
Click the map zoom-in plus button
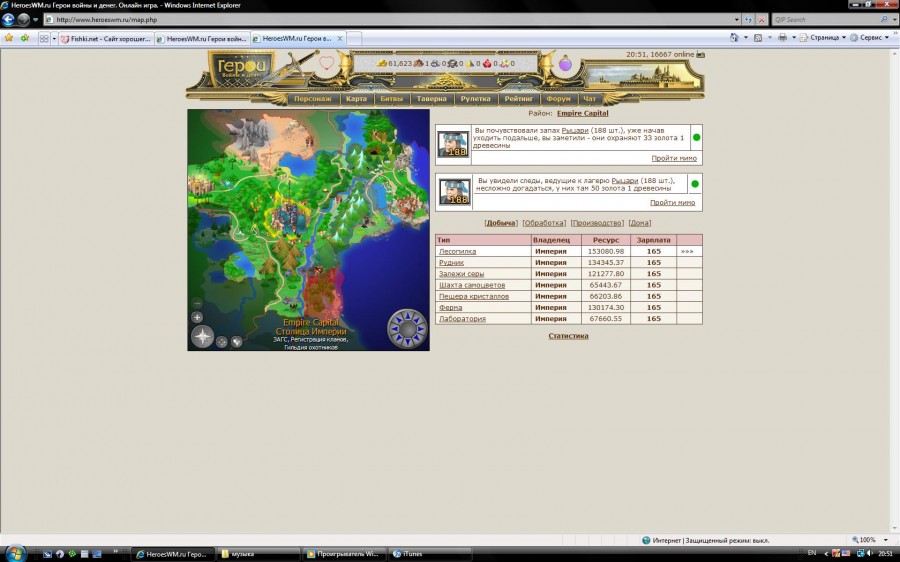point(197,317)
